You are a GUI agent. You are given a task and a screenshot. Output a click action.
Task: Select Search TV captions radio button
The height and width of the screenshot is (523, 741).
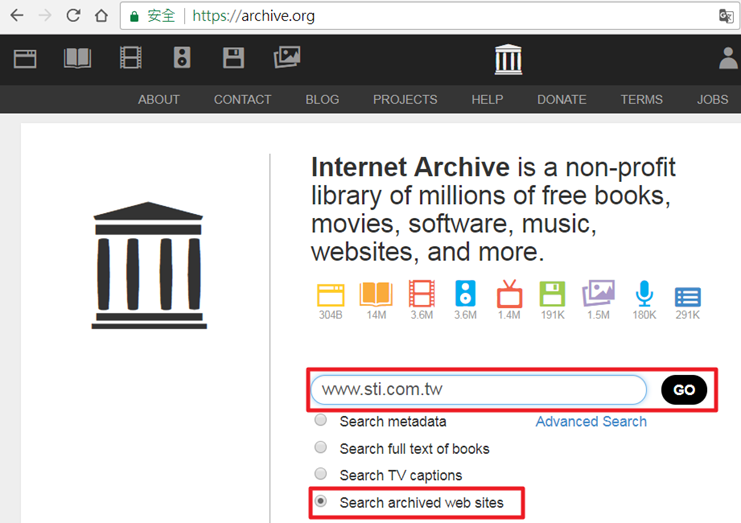tap(321, 473)
